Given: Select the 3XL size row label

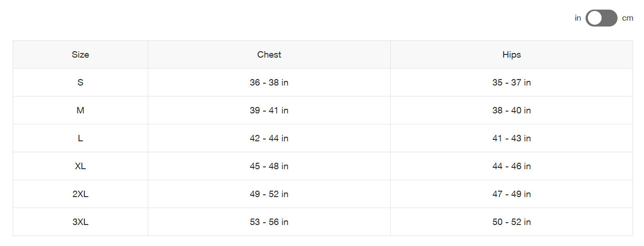Looking at the screenshot, I should coord(80,222).
